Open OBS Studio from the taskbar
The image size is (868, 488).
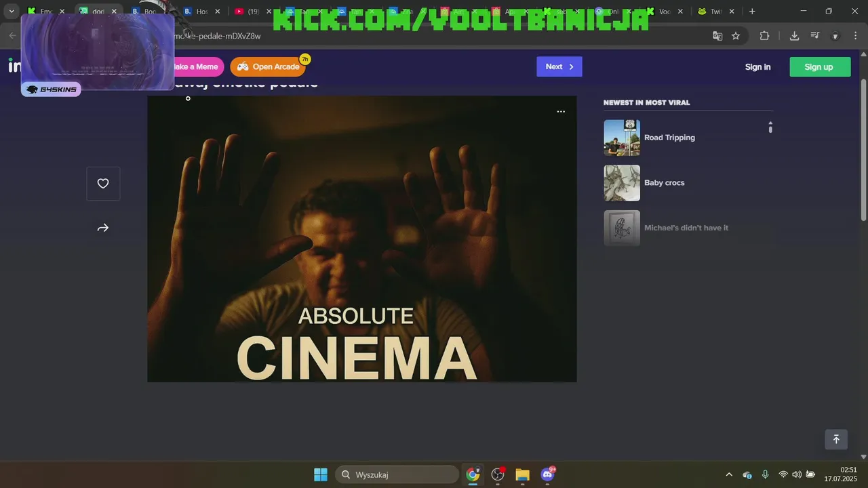click(498, 474)
